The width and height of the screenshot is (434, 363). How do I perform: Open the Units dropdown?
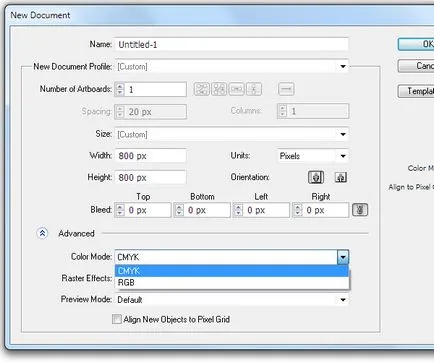(343, 156)
